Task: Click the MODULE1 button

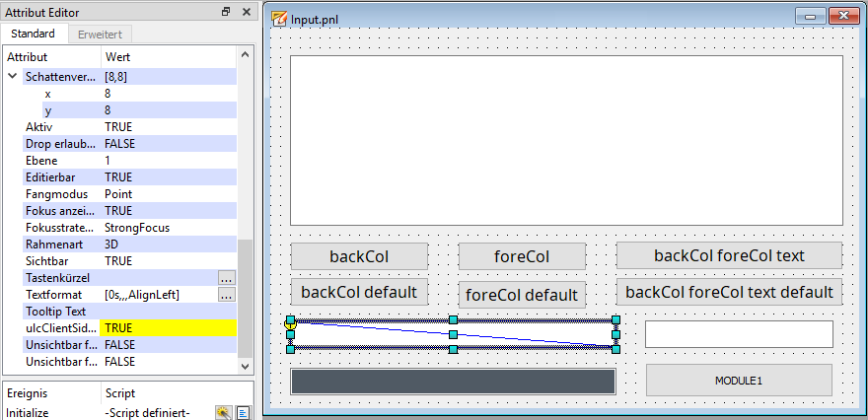Action: click(739, 381)
